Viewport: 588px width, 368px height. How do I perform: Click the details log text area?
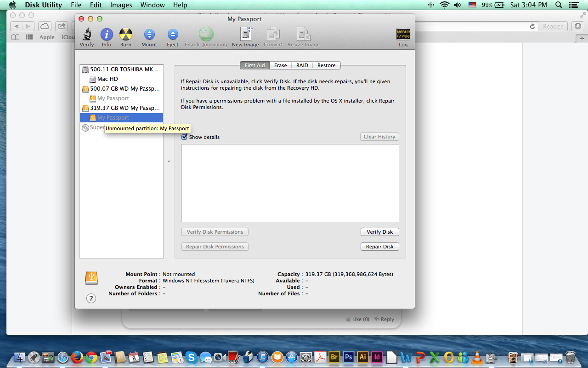pos(290,183)
